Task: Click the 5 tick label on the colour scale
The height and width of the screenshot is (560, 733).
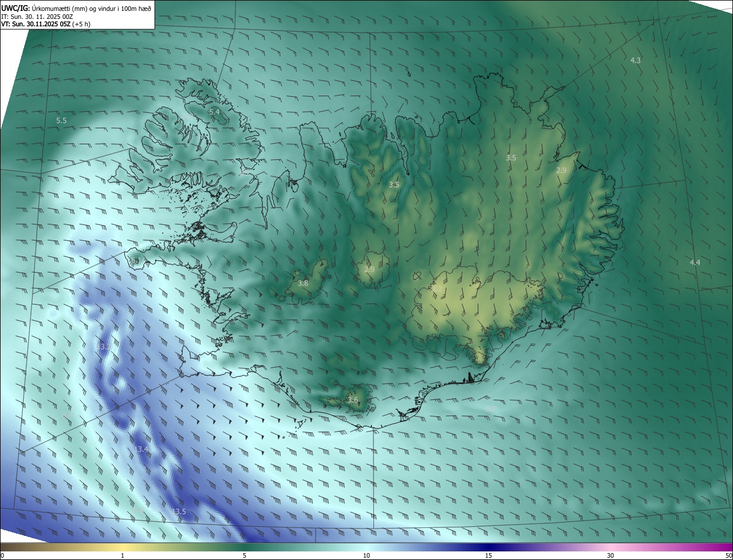Action: pyautogui.click(x=245, y=556)
